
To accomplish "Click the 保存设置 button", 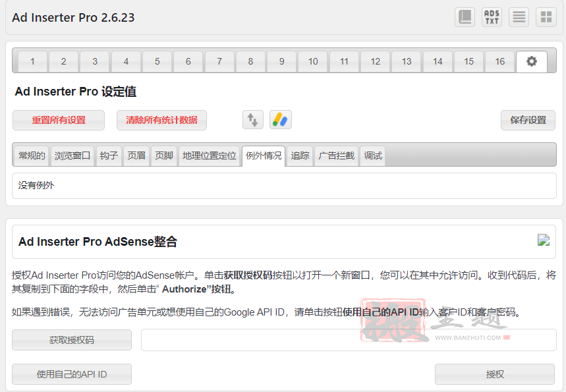I will click(528, 120).
